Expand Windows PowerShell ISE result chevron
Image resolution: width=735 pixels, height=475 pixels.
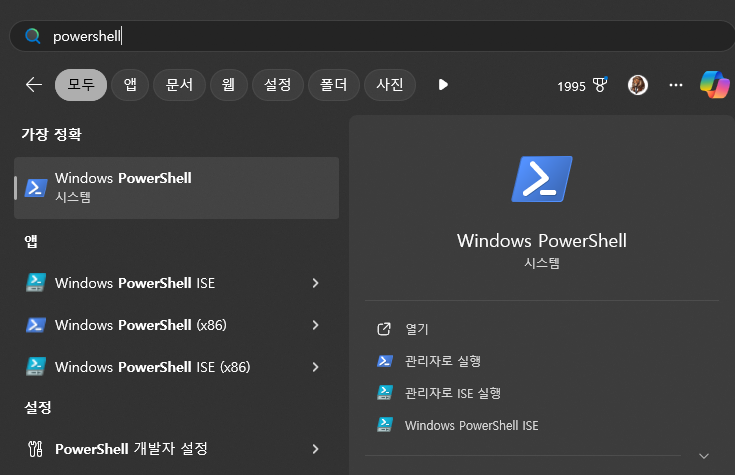(x=315, y=283)
